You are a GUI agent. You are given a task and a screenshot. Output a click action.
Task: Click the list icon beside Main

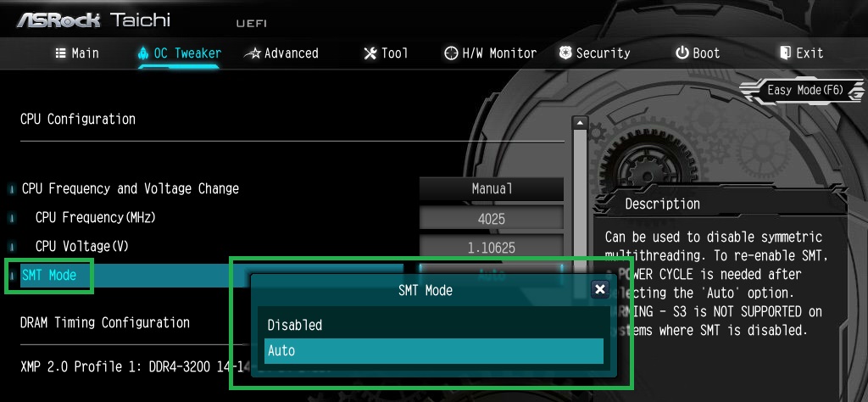(x=61, y=53)
